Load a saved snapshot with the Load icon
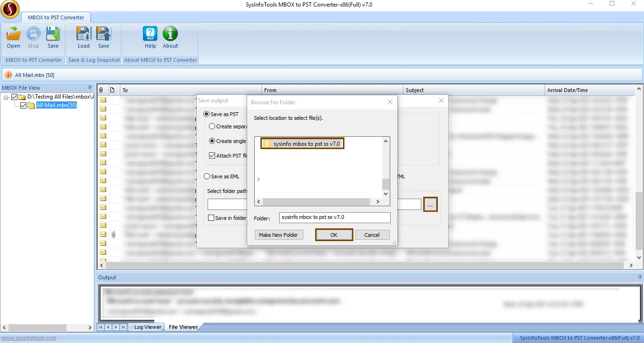 (x=84, y=34)
